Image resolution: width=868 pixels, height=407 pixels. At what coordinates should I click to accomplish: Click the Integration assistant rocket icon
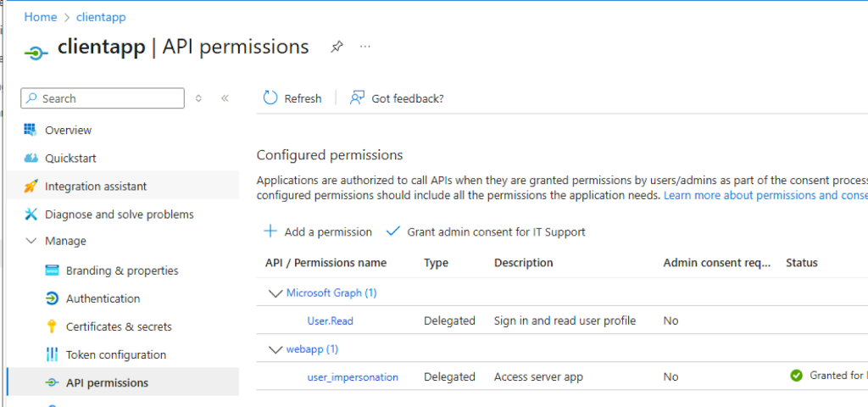coord(31,186)
